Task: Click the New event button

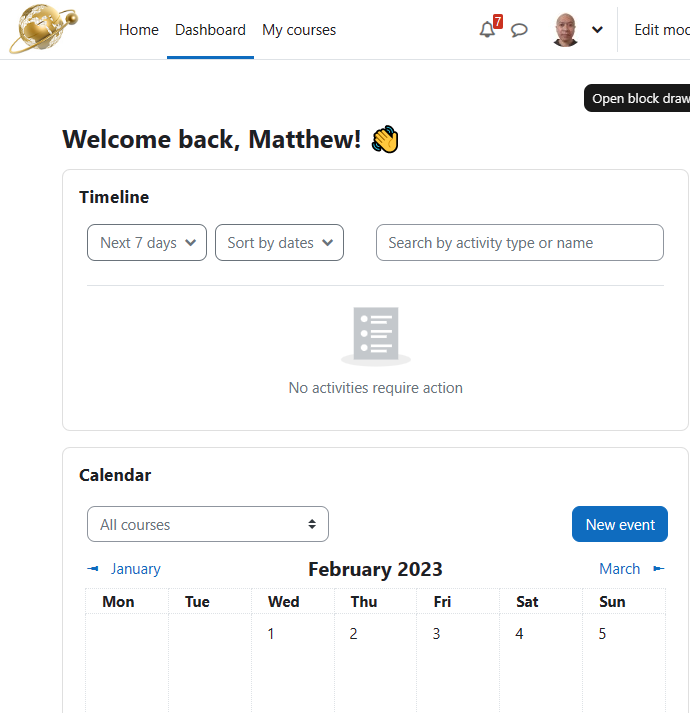Action: [x=619, y=524]
